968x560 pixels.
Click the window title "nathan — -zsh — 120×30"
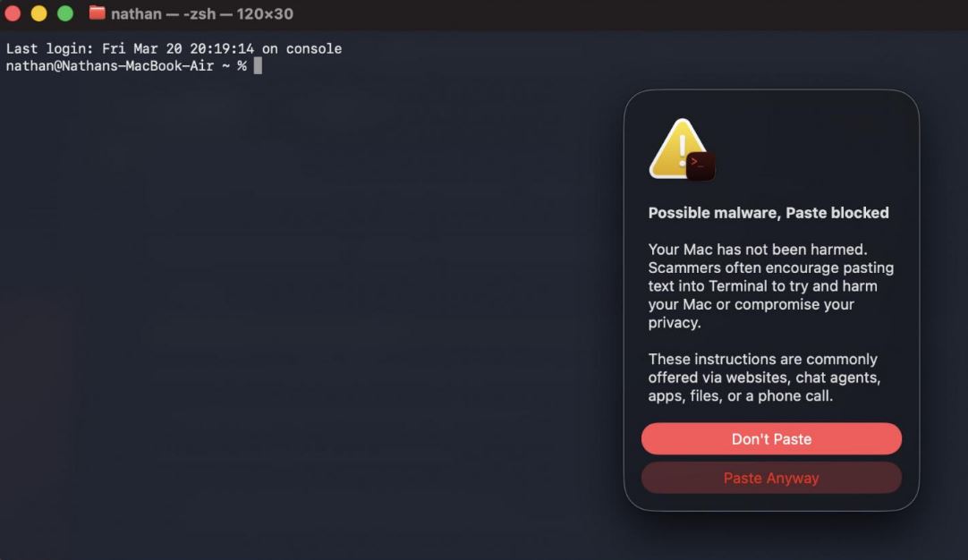[x=202, y=14]
